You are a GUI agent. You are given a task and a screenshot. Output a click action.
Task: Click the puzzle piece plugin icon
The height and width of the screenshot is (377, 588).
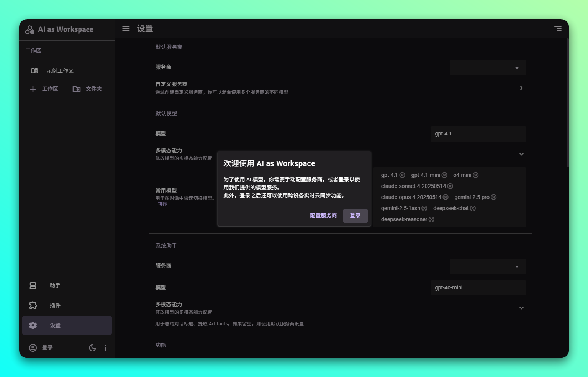(33, 305)
